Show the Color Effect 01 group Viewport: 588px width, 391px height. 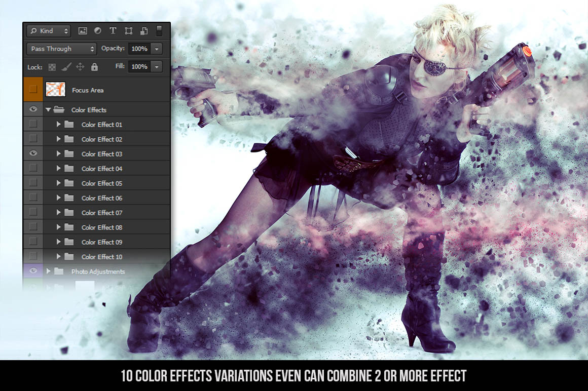[x=33, y=124]
